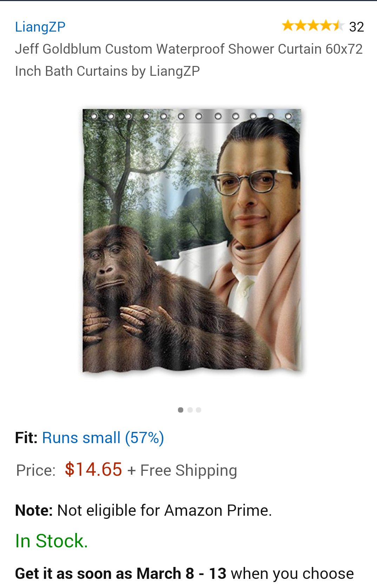This screenshot has width=377, height=588.
Task: Select the second image carousel dot
Action: click(x=190, y=410)
